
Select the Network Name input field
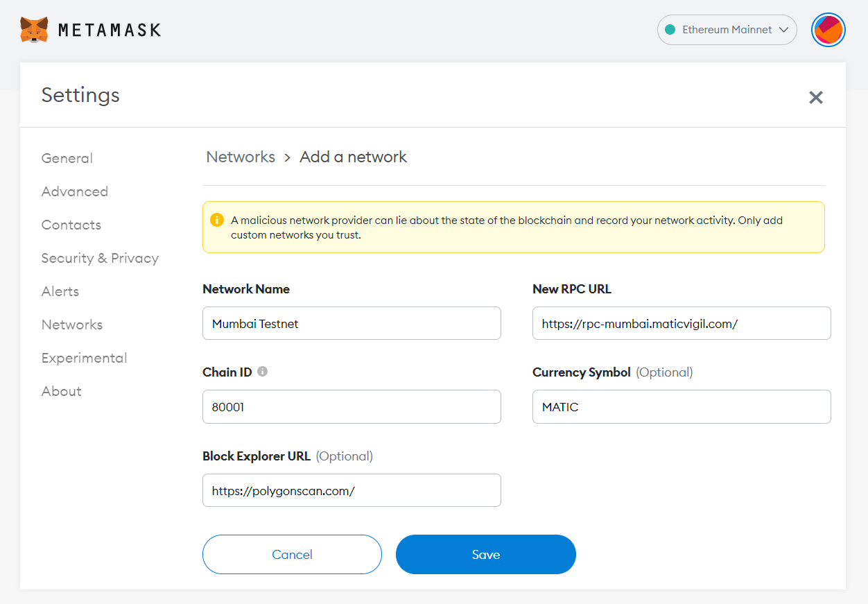tap(351, 323)
